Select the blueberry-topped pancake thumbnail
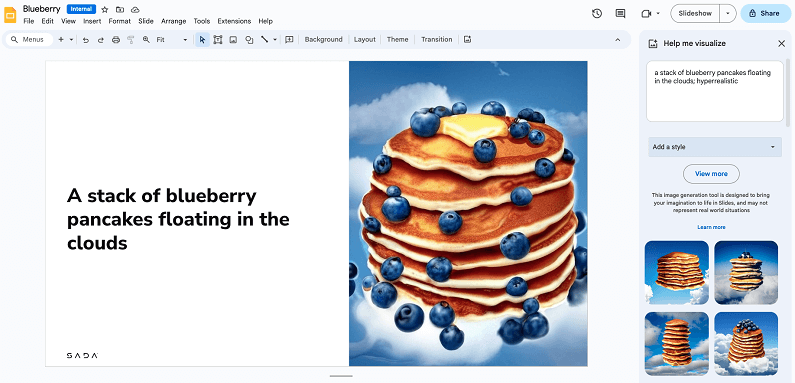 click(x=746, y=343)
